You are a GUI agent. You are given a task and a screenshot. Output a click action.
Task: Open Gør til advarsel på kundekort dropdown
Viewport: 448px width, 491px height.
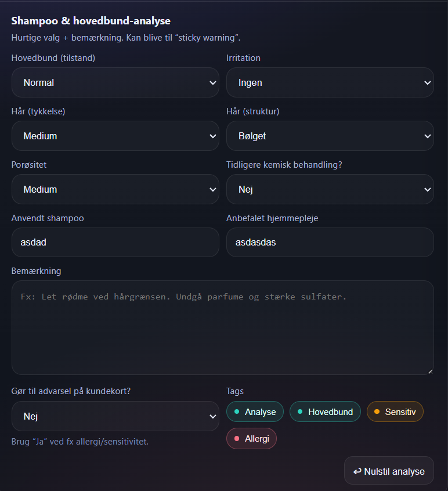point(115,416)
